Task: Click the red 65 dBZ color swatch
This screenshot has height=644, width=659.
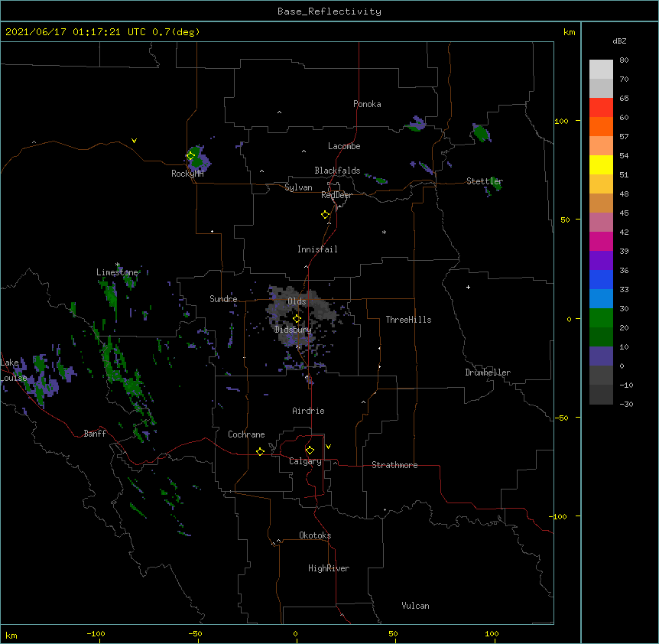Action: 601,108
